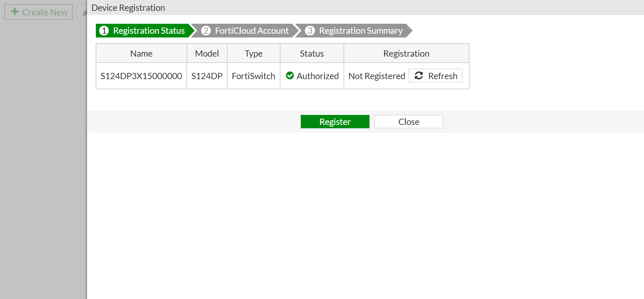Click the Create New button

coord(38,12)
